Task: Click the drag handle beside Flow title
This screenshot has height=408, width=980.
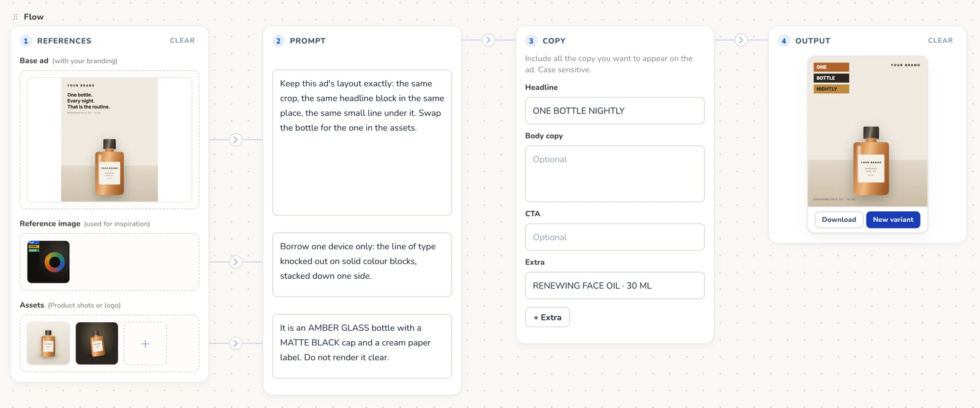Action: pyautogui.click(x=15, y=17)
